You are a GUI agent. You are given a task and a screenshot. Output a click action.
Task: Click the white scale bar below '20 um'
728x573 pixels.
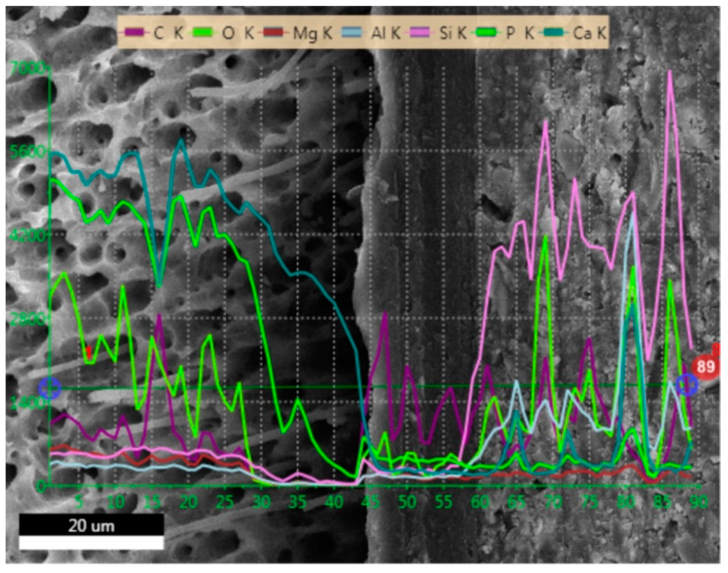tap(91, 543)
